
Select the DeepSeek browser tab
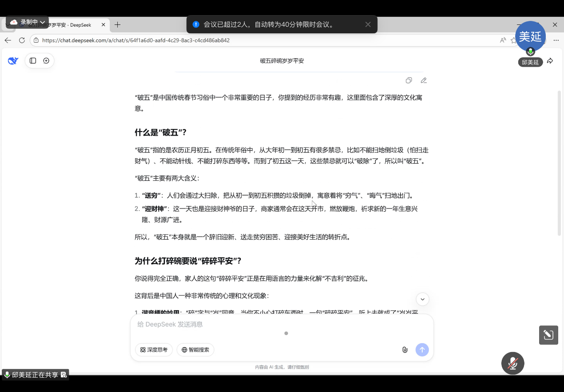[x=67, y=25]
